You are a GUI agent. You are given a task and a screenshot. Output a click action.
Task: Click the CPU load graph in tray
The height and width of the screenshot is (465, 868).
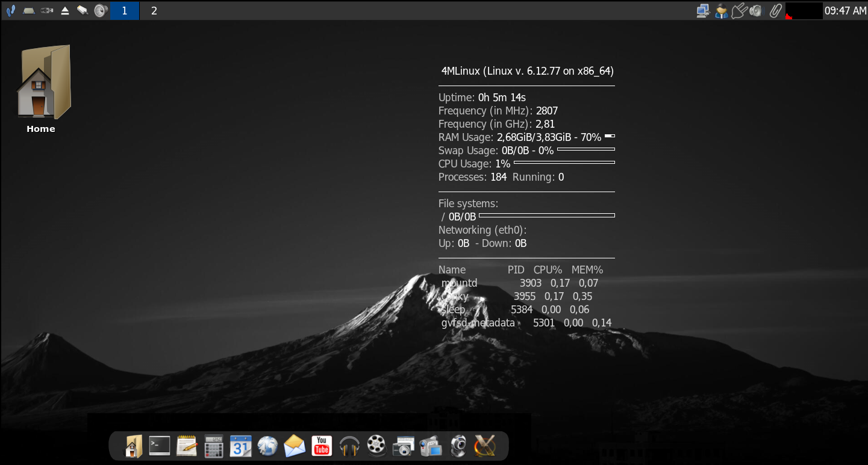click(804, 11)
